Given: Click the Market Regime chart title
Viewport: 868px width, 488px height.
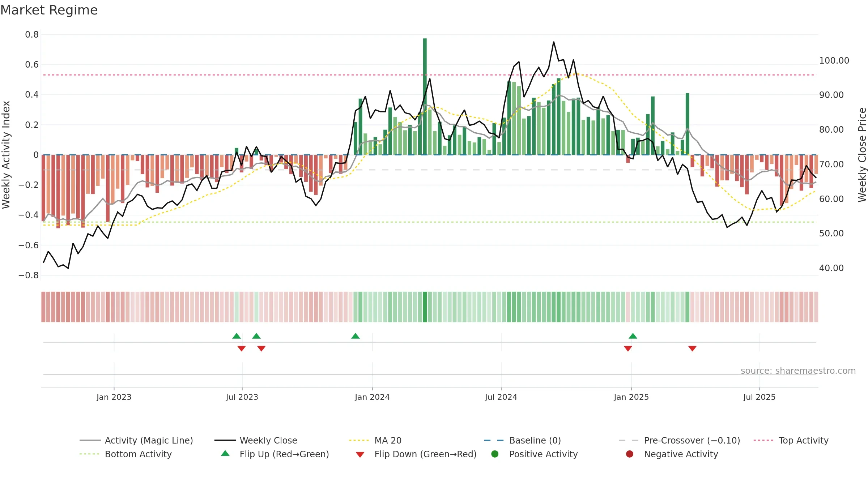Looking at the screenshot, I should tap(49, 10).
